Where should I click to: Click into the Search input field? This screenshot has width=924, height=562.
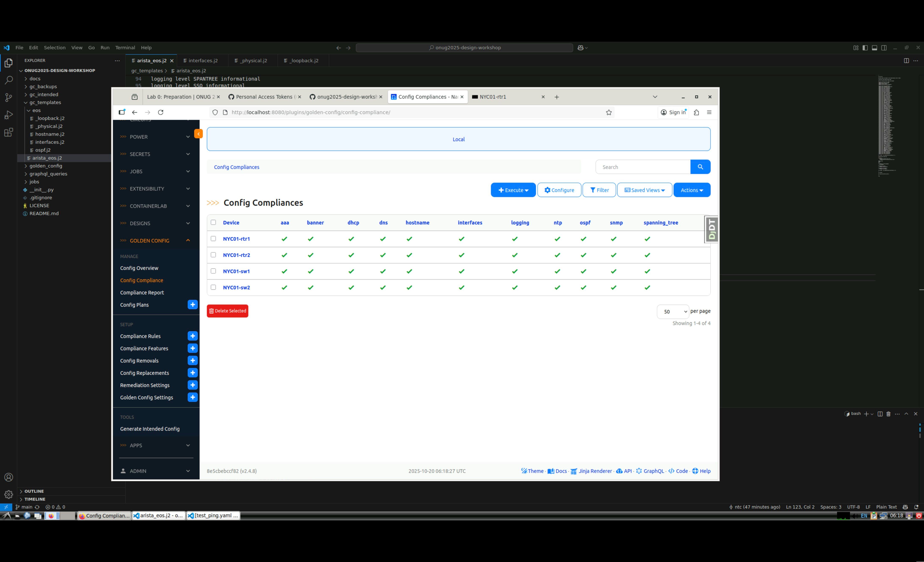[643, 167]
